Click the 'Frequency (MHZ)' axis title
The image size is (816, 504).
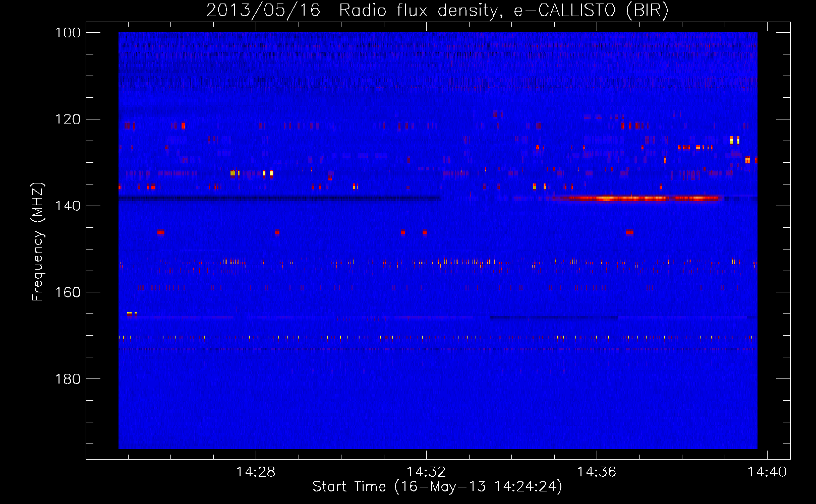pos(38,241)
